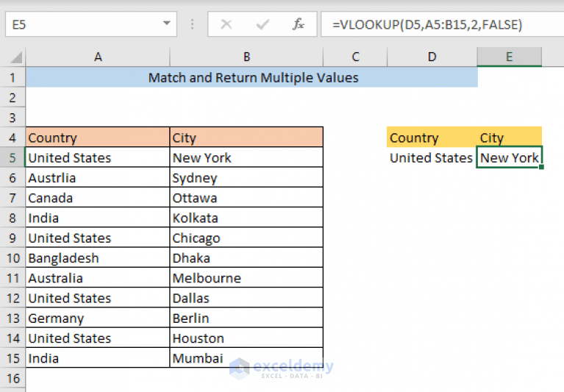
Task: Select row 13 header
Action: (13, 318)
